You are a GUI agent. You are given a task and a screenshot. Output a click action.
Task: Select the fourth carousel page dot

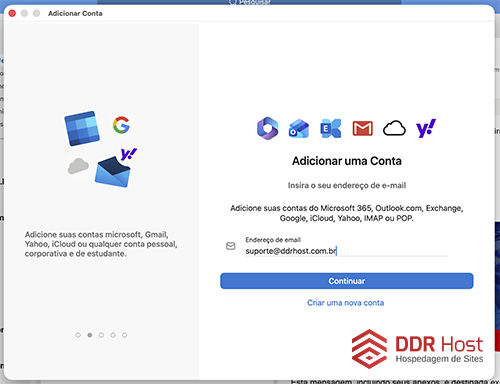pos(113,335)
